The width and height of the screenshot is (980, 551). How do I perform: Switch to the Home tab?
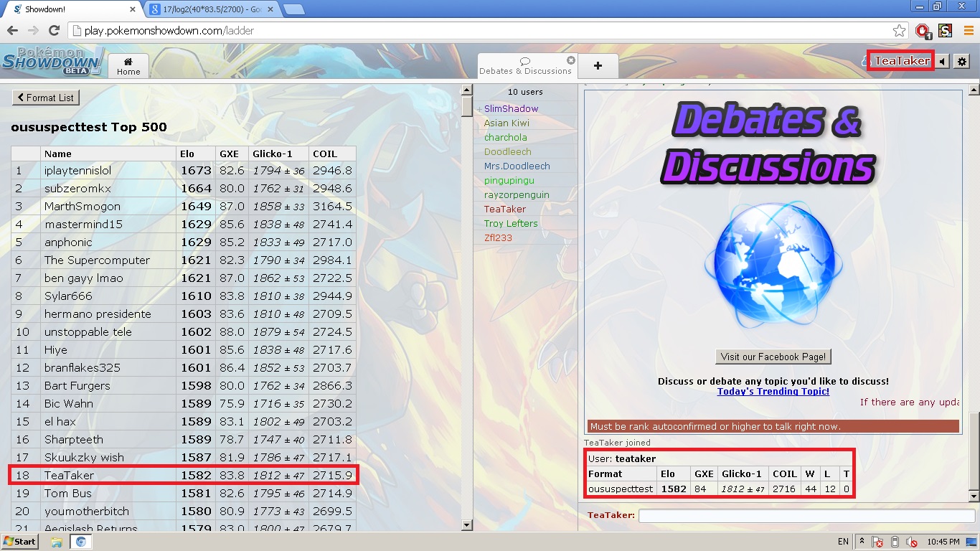[x=128, y=66]
